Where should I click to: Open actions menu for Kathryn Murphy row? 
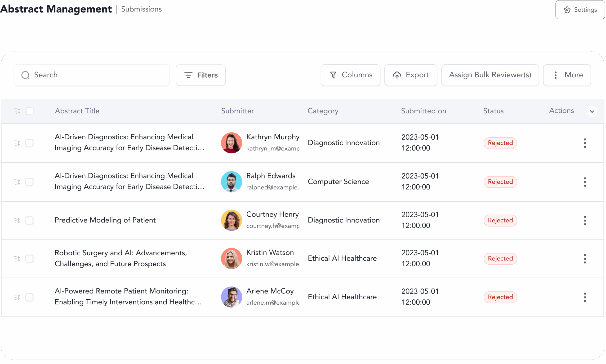point(585,143)
